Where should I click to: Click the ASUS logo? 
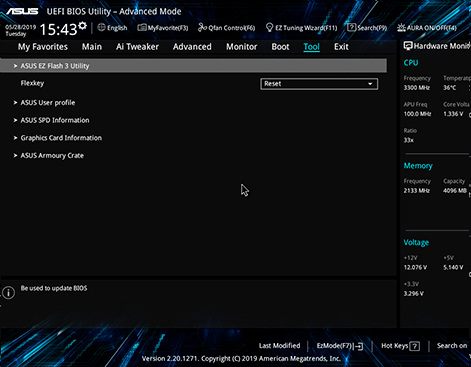pos(22,11)
